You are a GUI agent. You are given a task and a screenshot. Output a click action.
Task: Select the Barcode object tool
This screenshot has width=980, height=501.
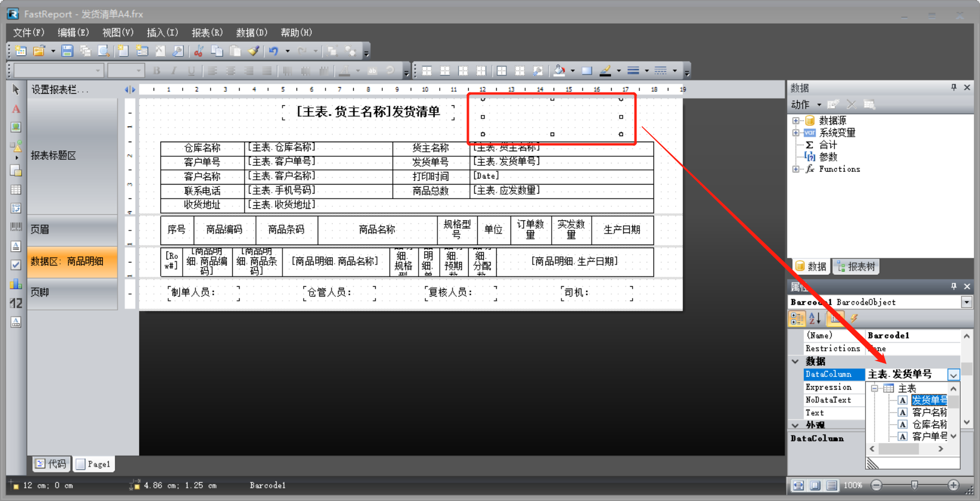point(16,227)
